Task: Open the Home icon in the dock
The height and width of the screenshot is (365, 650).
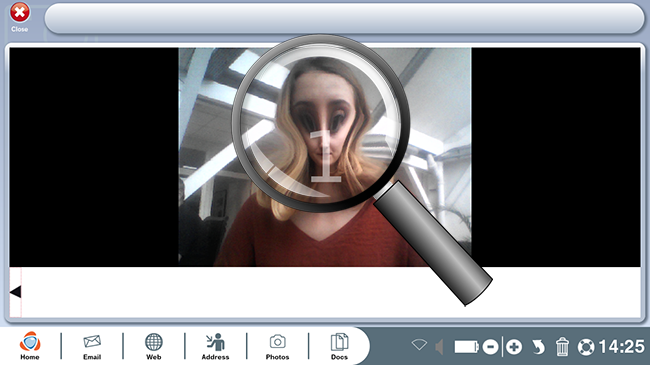Action: pos(30,346)
